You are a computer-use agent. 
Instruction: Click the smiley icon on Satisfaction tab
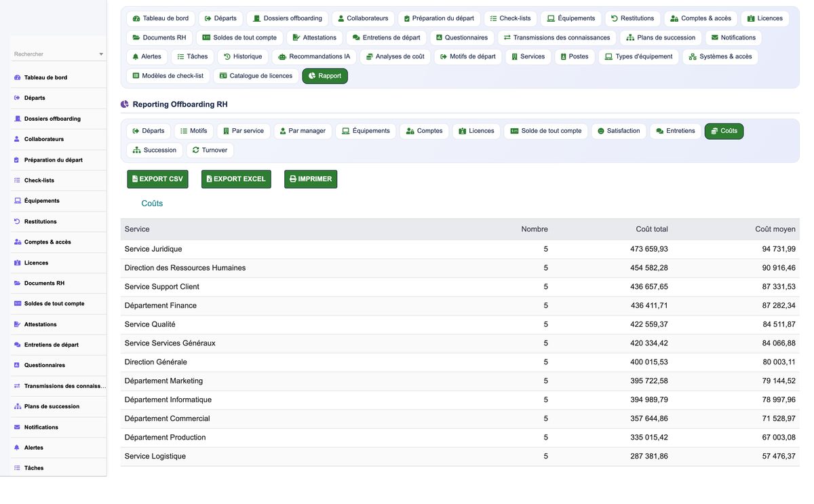601,131
